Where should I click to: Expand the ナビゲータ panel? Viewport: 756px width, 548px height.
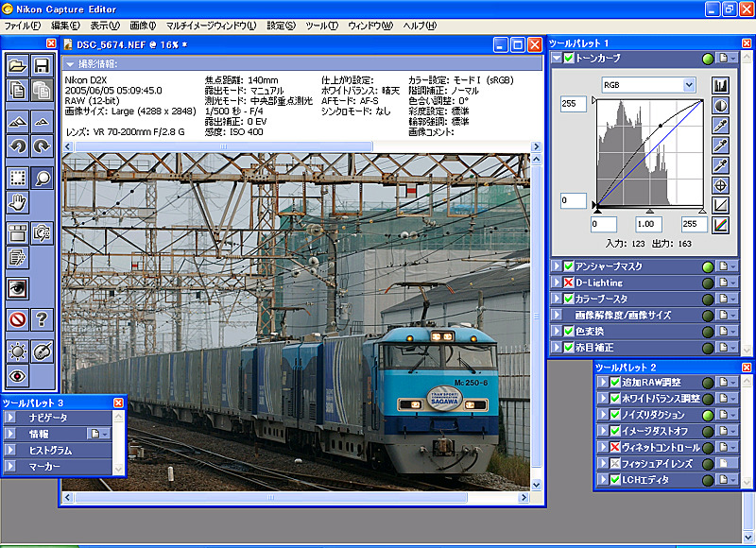coord(9,418)
